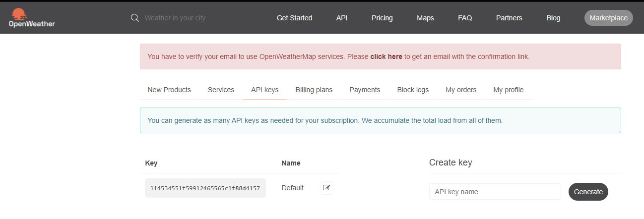This screenshot has height=219, width=644.
Task: Open the Blog link
Action: click(553, 18)
